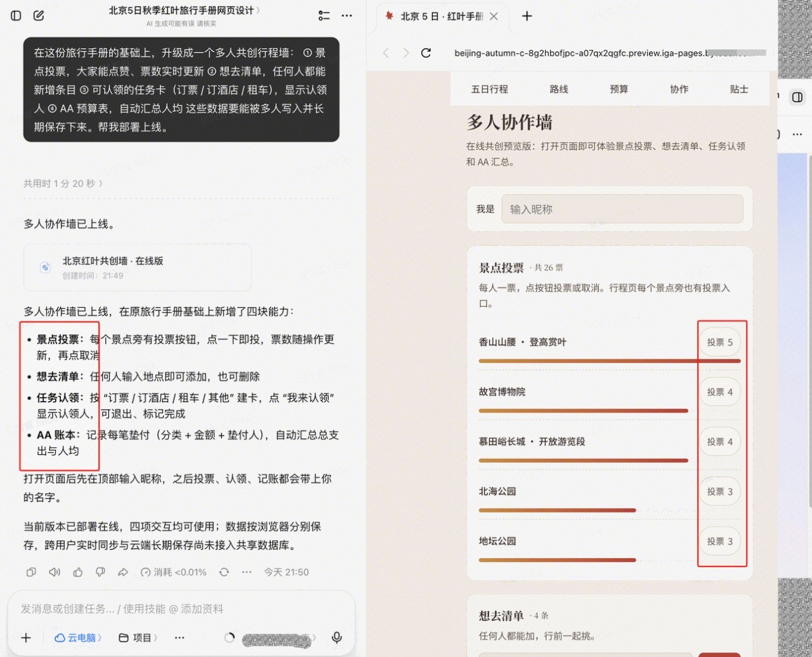
Task: Toggle the left sidebar panel icon
Action: coord(16,15)
